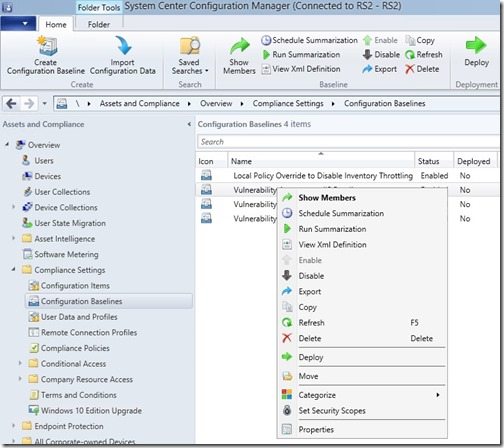Click Schedule Summarization in ribbon
504x448 pixels.
click(309, 40)
